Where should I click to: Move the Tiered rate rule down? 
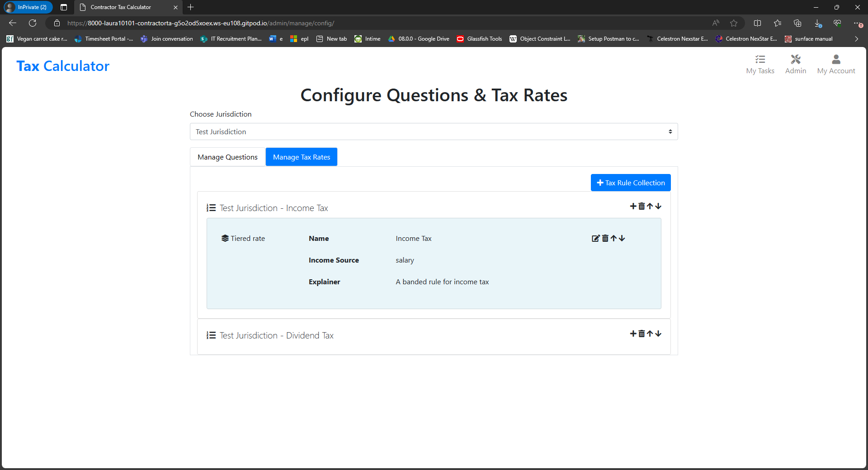[622, 238]
